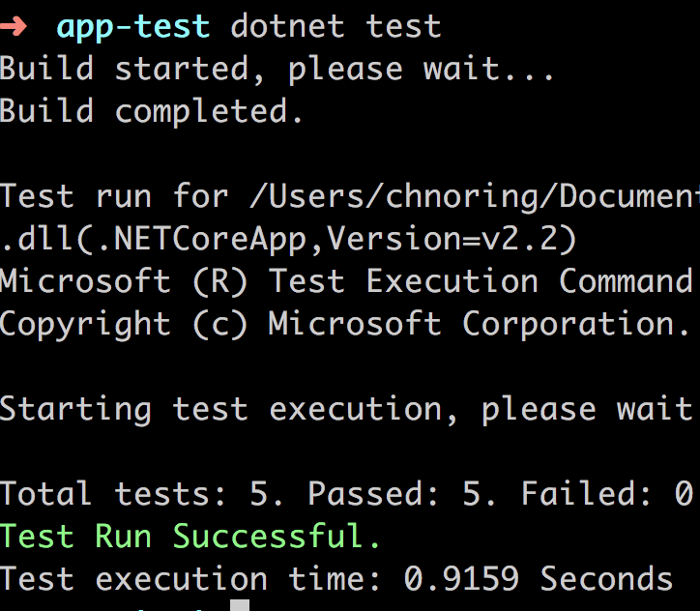
Task: Click the 'Build started, please wait...' line
Action: click(277, 70)
